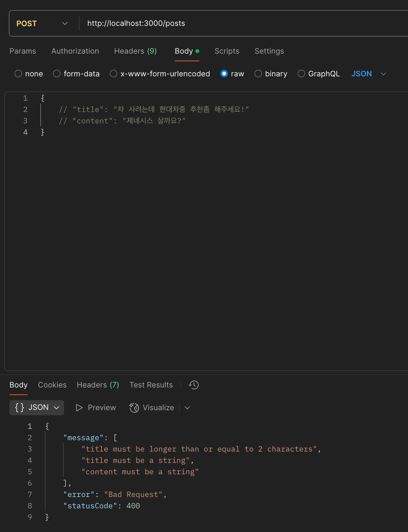Click the Preview play triangle icon

tap(79, 408)
